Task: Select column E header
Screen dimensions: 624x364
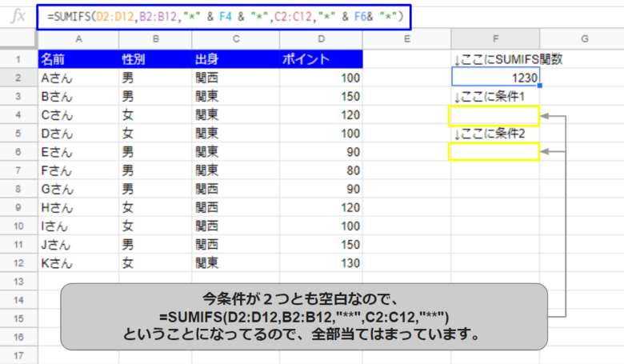Action: [406, 39]
